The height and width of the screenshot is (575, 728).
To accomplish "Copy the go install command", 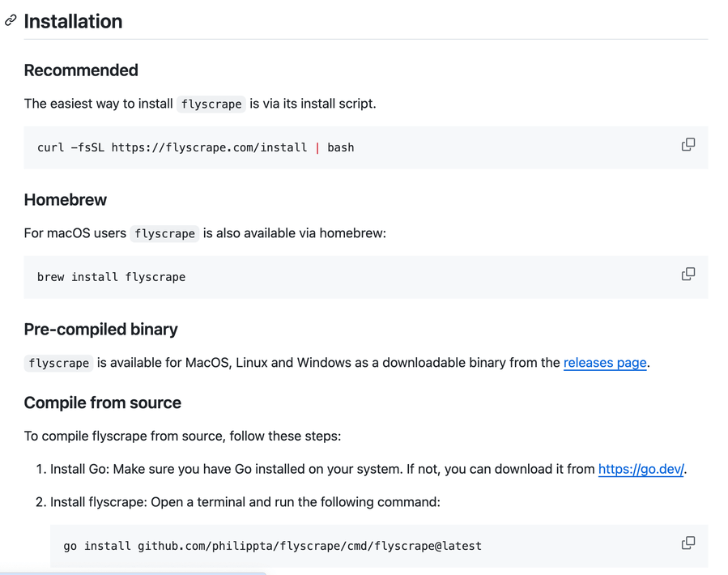I will (x=688, y=543).
